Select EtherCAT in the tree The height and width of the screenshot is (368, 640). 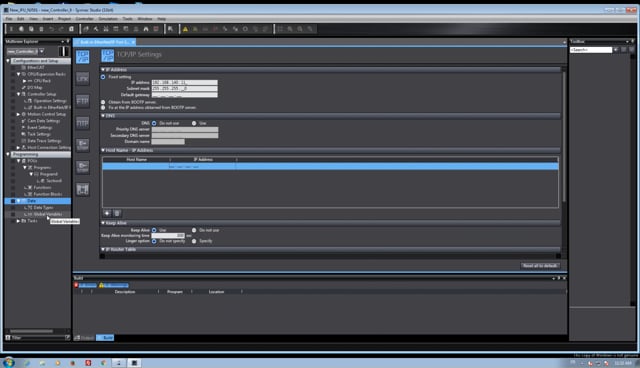tap(36, 68)
